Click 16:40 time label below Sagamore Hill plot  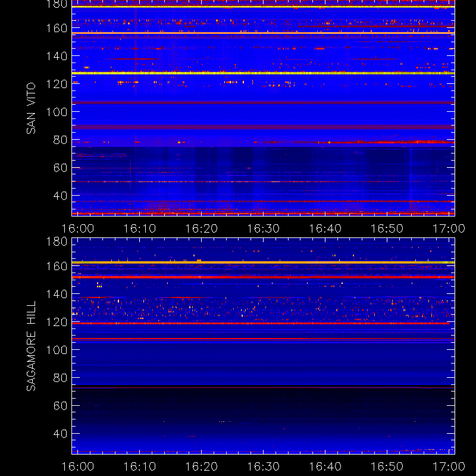coord(325,466)
